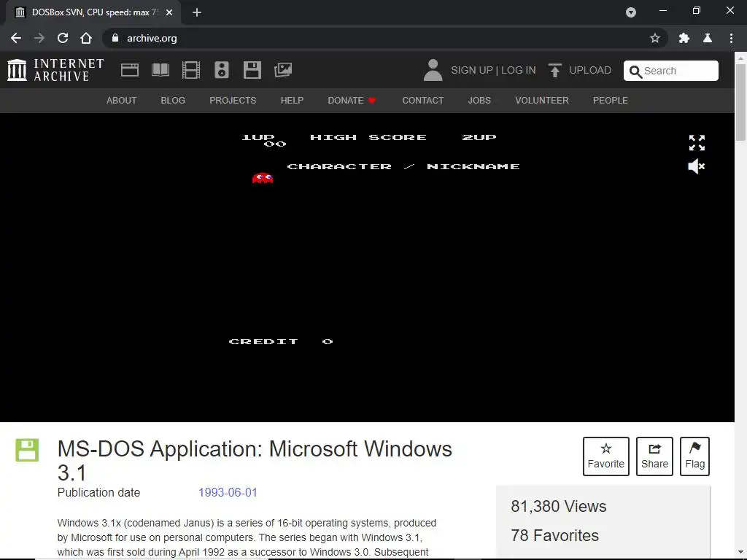
Task: Open the ABOUT menu item
Action: (x=122, y=101)
